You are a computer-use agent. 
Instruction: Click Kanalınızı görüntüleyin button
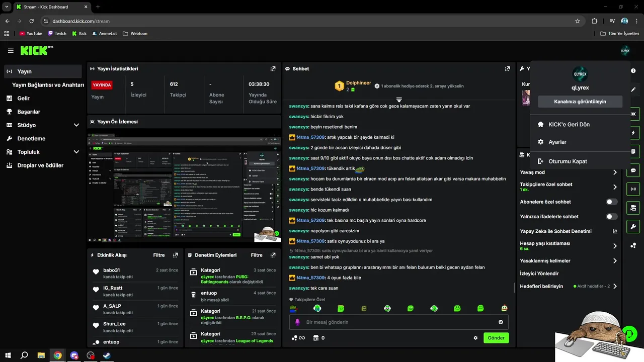(x=580, y=102)
